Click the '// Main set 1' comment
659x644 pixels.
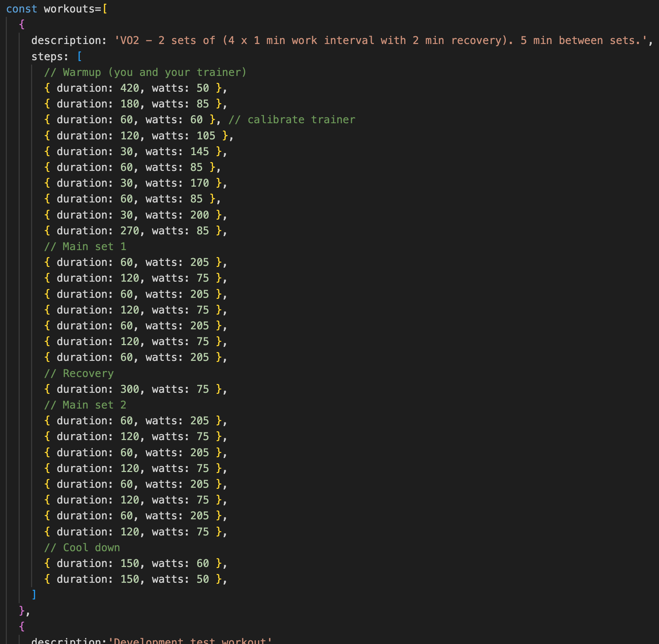click(x=85, y=246)
